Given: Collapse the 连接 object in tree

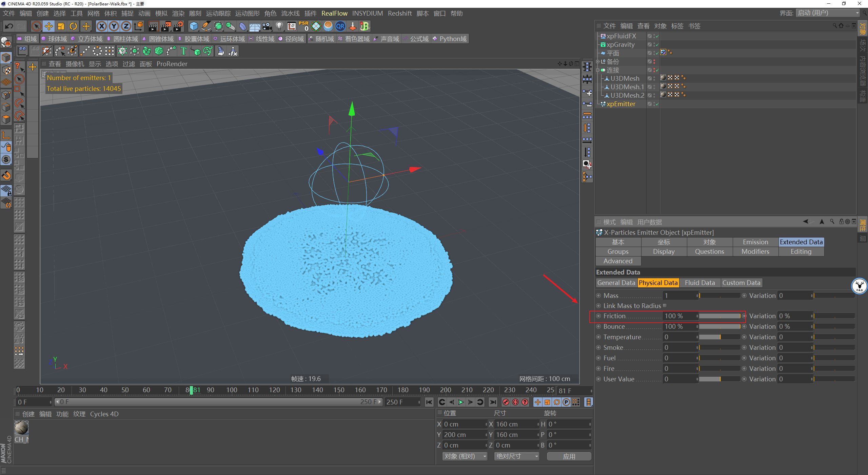Looking at the screenshot, I should pyautogui.click(x=598, y=70).
